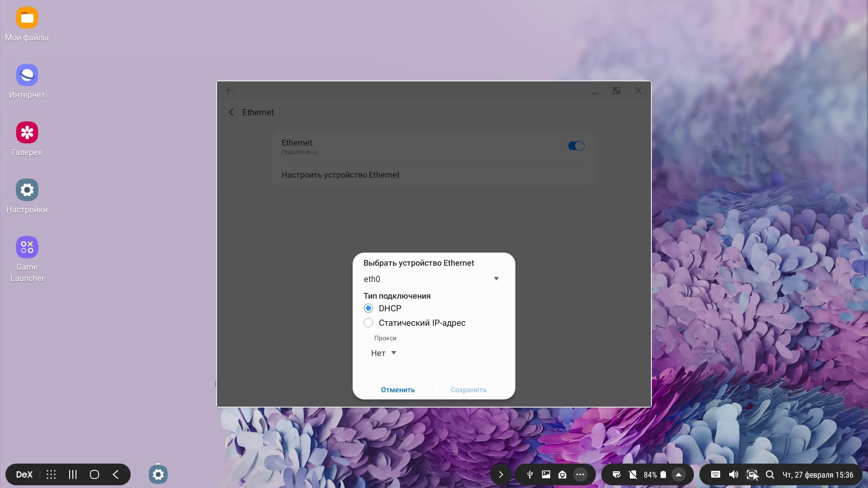
Task: Click the recents button in the DeX bar
Action: 73,474
